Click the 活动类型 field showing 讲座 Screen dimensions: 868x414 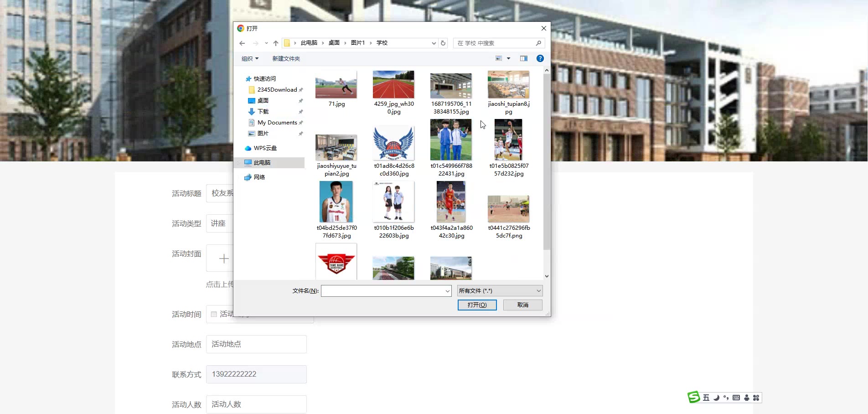[x=220, y=223]
